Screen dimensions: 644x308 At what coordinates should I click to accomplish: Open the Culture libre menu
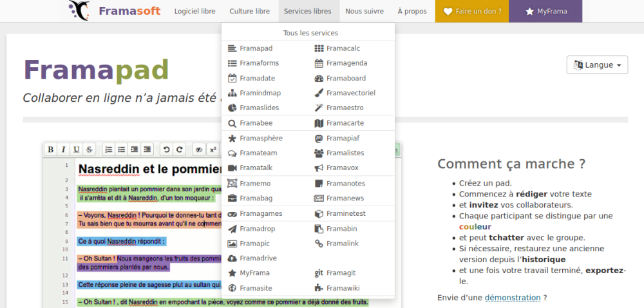tap(250, 11)
